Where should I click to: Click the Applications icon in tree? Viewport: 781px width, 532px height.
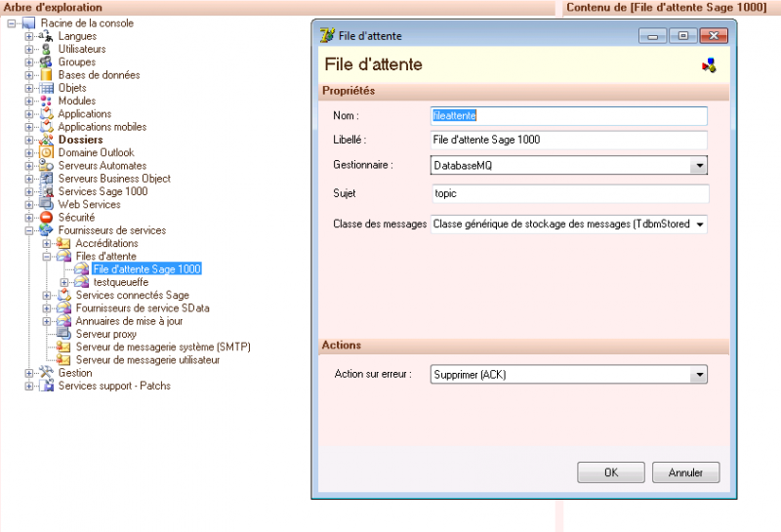tap(46, 113)
